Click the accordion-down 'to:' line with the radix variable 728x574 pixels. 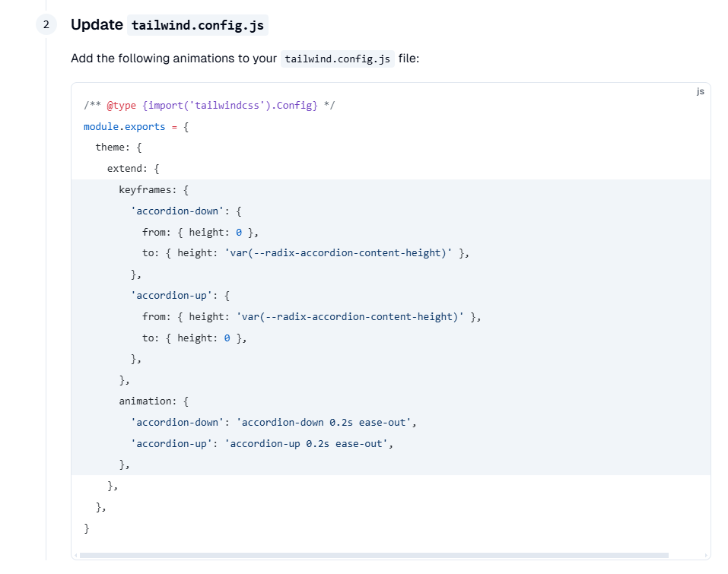point(306,253)
